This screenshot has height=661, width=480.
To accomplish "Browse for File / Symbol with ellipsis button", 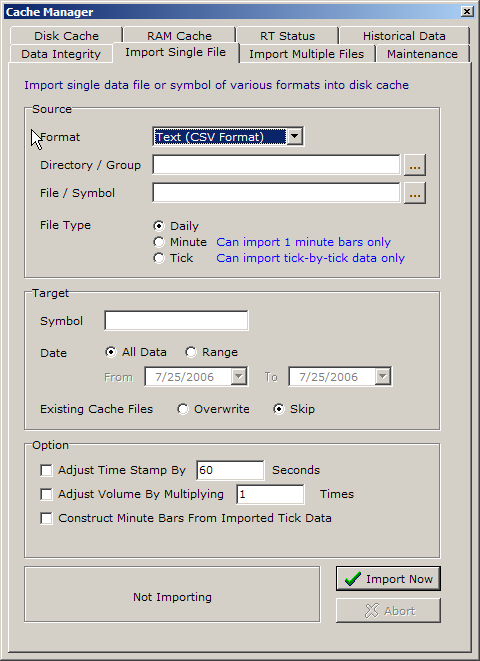I will [415, 193].
